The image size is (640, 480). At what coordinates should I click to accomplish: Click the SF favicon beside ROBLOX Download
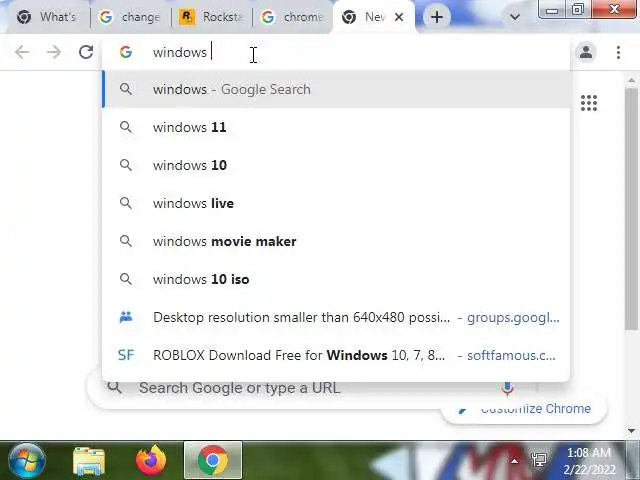126,355
